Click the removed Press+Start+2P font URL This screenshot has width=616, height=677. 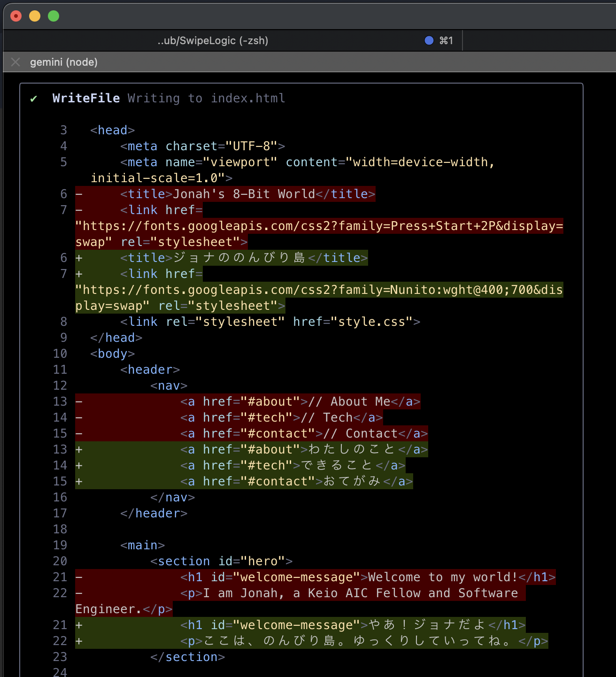(x=319, y=226)
